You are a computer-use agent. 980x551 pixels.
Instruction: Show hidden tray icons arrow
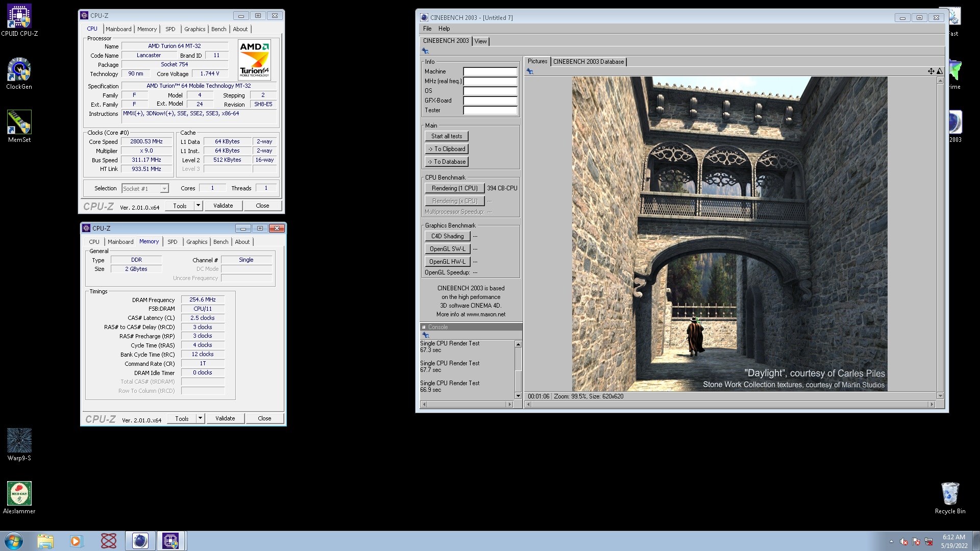pos(891,542)
